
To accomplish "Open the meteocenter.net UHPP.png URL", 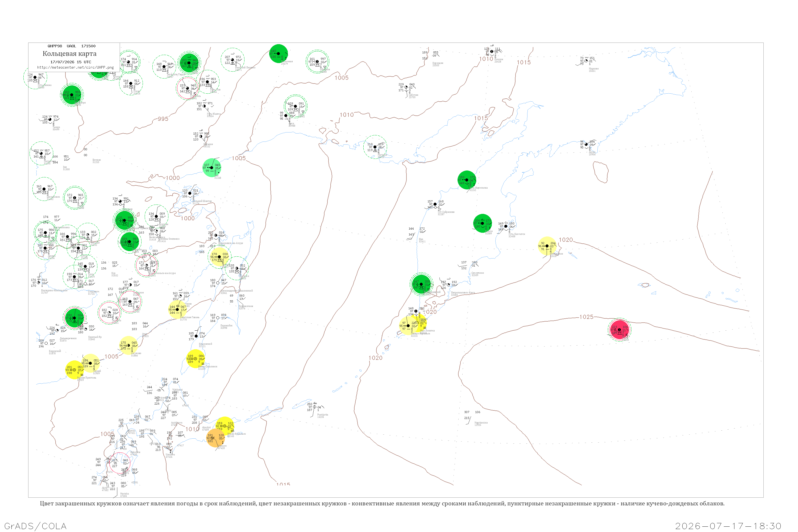I will (x=75, y=67).
